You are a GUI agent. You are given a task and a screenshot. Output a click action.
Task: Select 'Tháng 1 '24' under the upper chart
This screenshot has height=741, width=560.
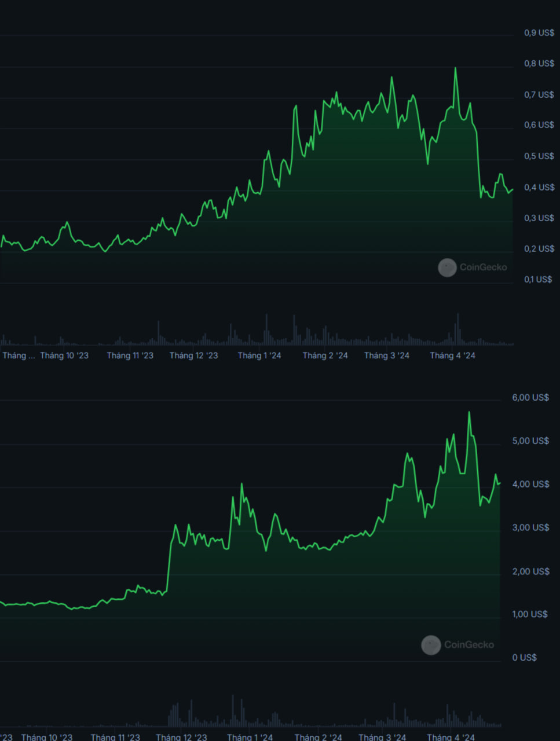(259, 355)
